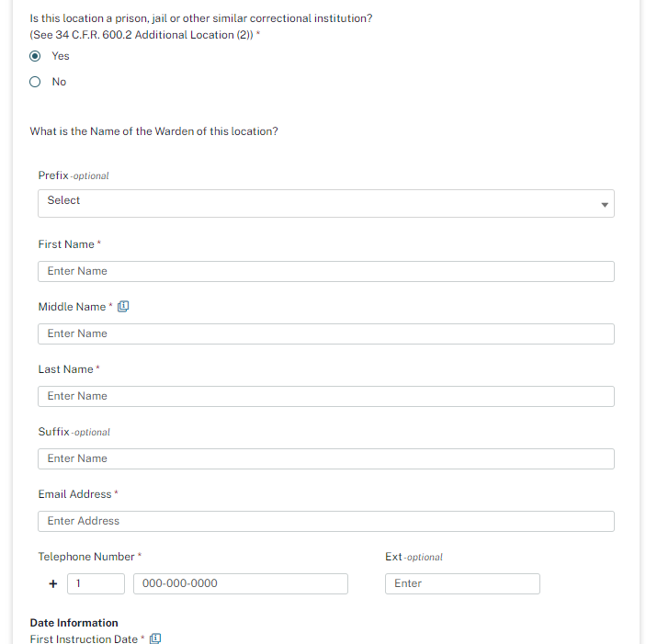The height and width of the screenshot is (644, 646).
Task: Select the No radio button
Action: pos(35,82)
